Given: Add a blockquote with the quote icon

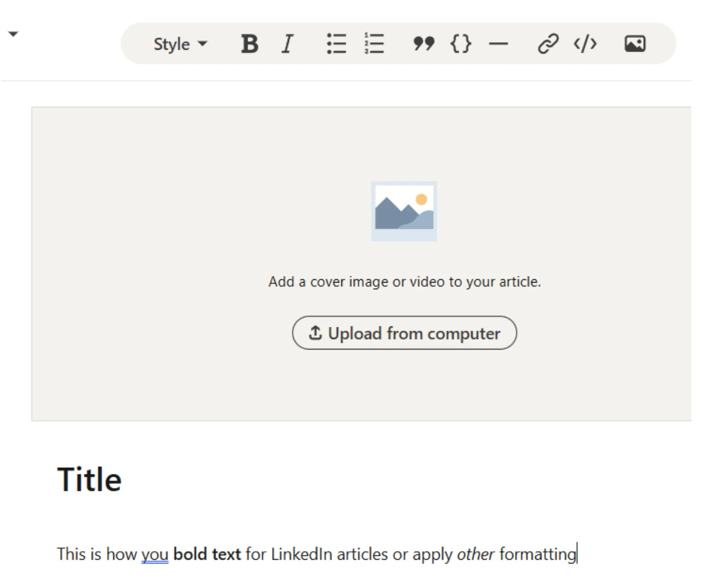Looking at the screenshot, I should tap(424, 44).
